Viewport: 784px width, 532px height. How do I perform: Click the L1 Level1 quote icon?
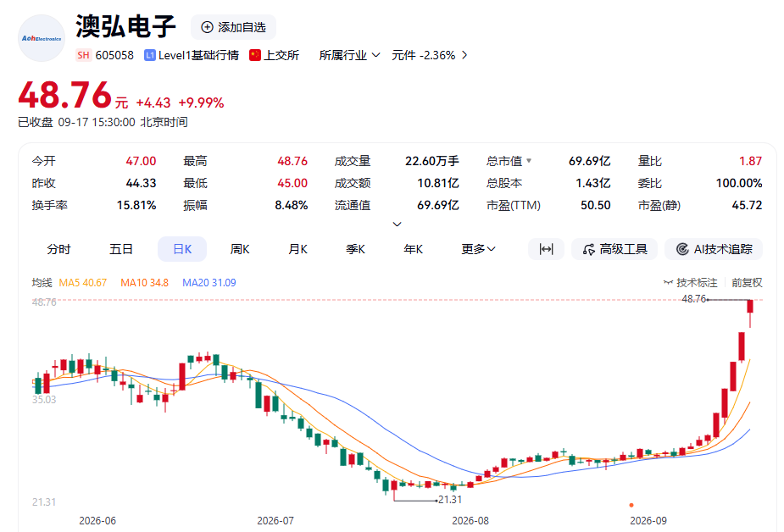(x=149, y=55)
